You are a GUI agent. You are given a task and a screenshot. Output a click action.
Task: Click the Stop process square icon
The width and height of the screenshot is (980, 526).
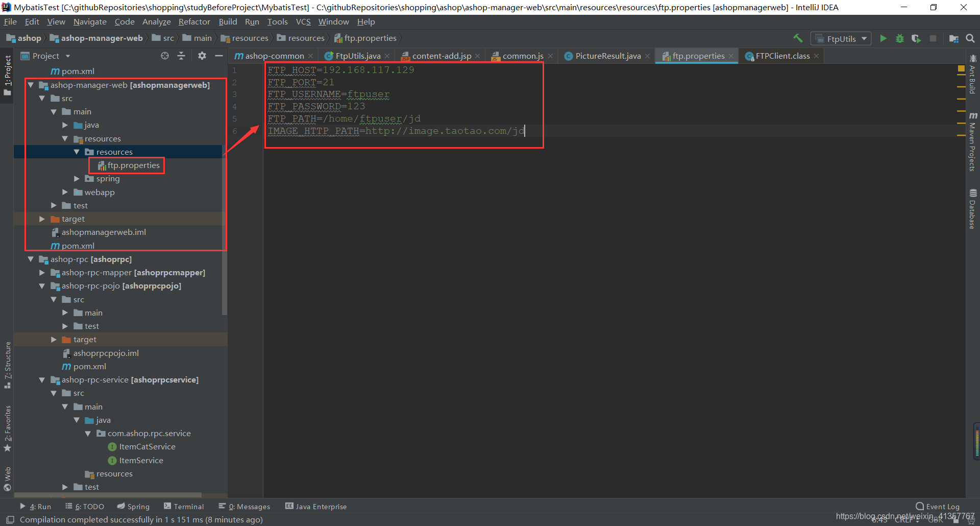point(933,38)
